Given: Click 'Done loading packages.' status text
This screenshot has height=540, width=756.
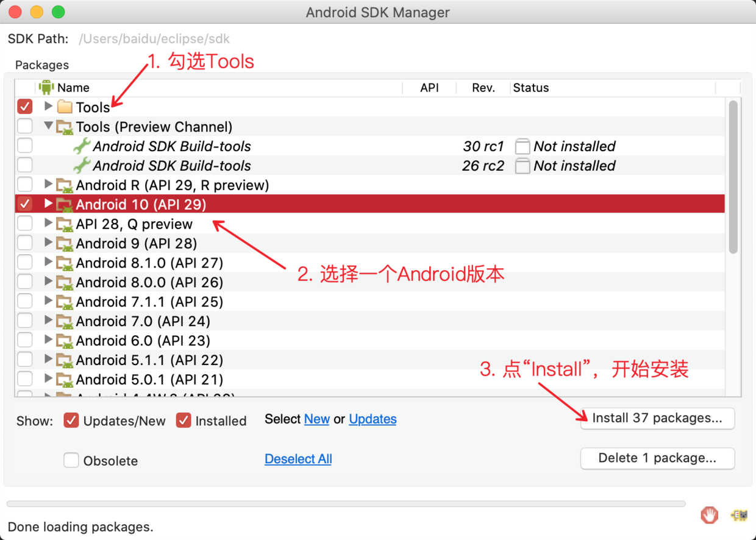Looking at the screenshot, I should [80, 527].
